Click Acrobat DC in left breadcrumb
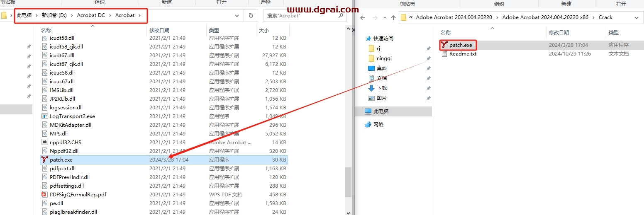 pos(91,15)
